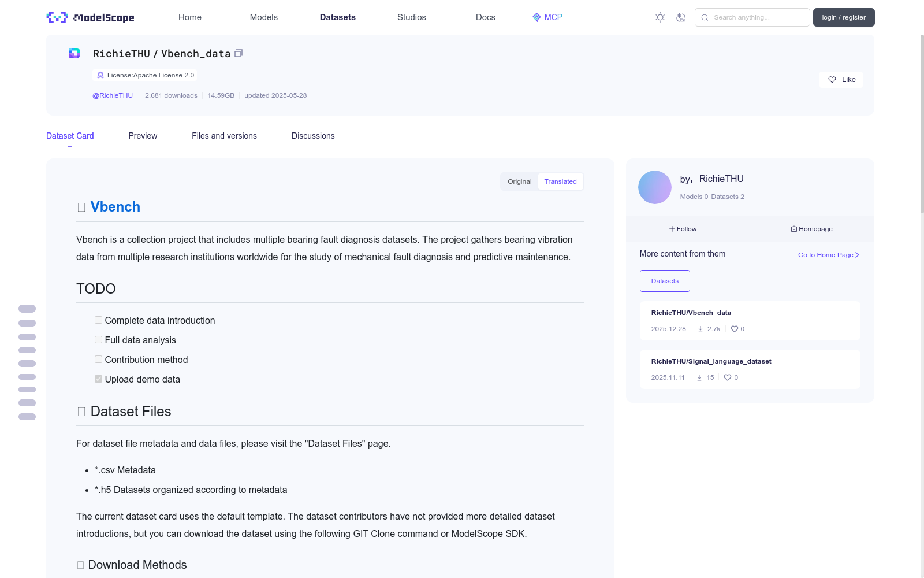
Task: Open the Models menu item
Action: point(264,17)
